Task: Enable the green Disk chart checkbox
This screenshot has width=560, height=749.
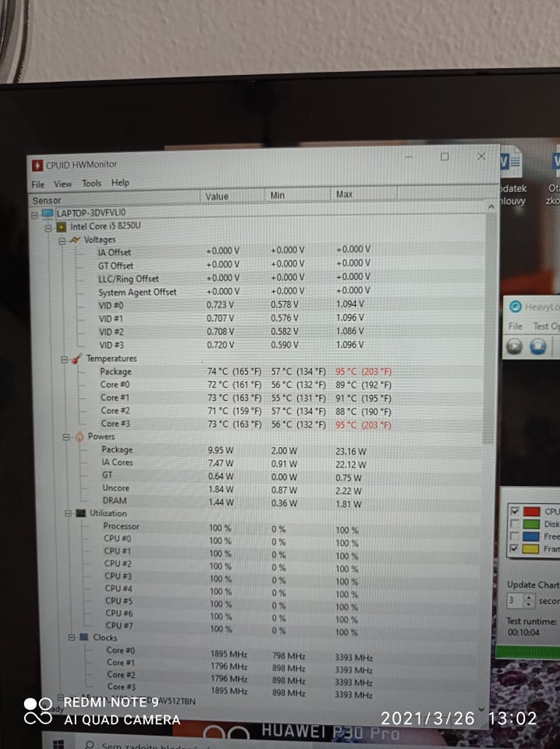Action: point(515,524)
